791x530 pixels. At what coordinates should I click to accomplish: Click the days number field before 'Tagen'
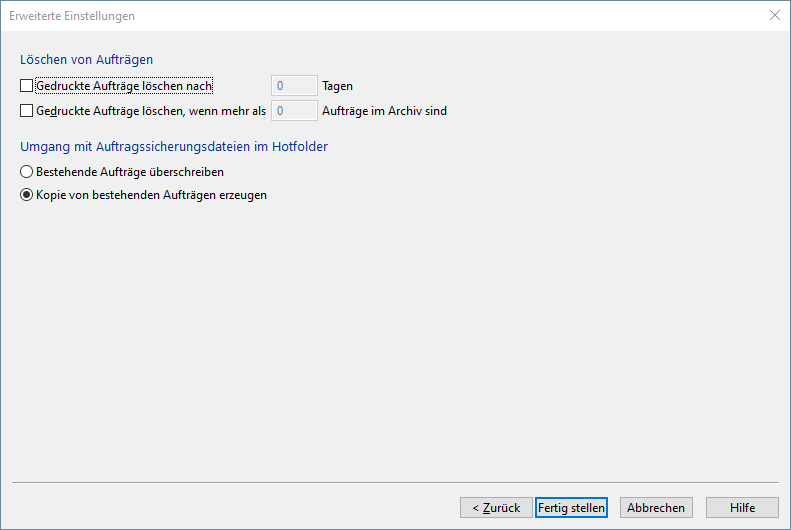click(x=294, y=86)
